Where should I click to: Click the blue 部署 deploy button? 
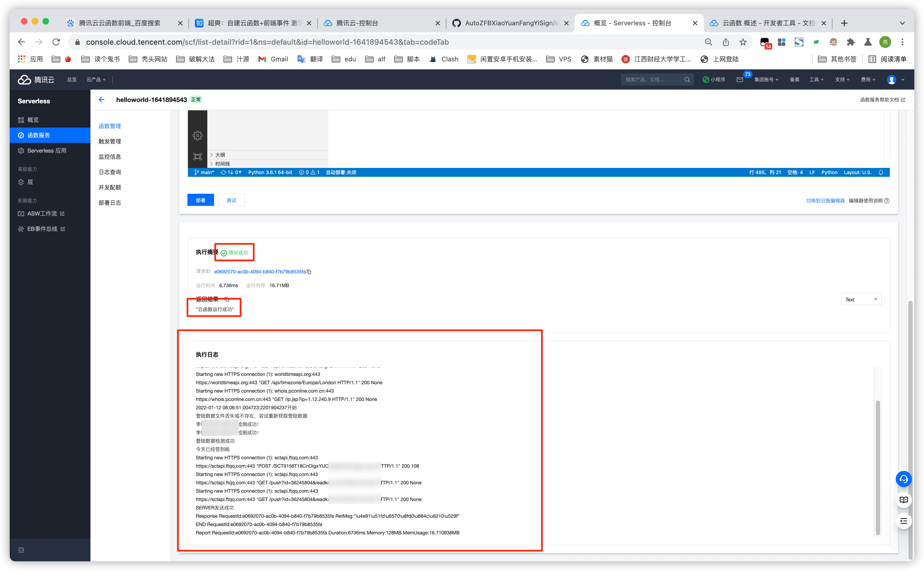coord(201,200)
